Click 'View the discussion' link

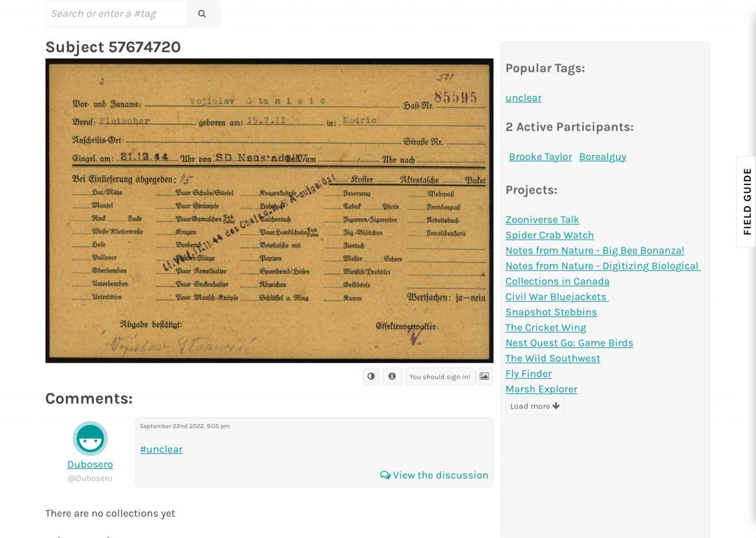click(434, 475)
